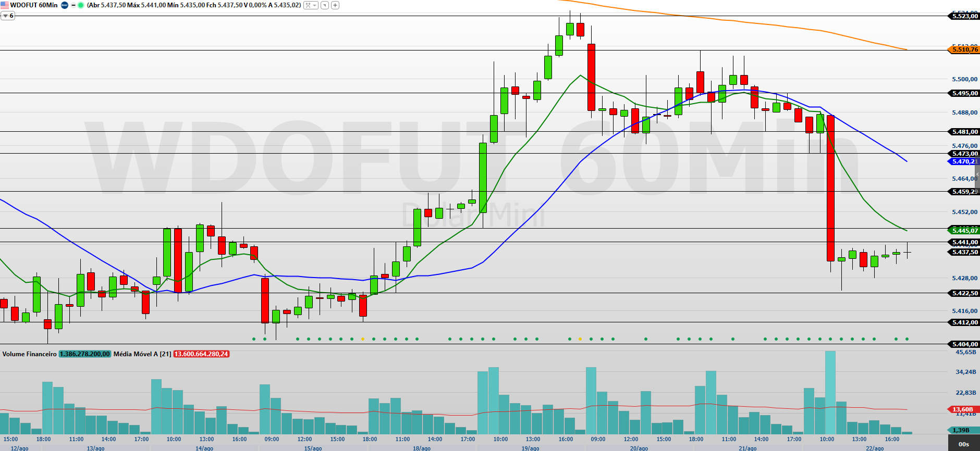Viewport: 980px width, 451px height.
Task: Select the 18/ago date on the time axis
Action: pos(421,448)
